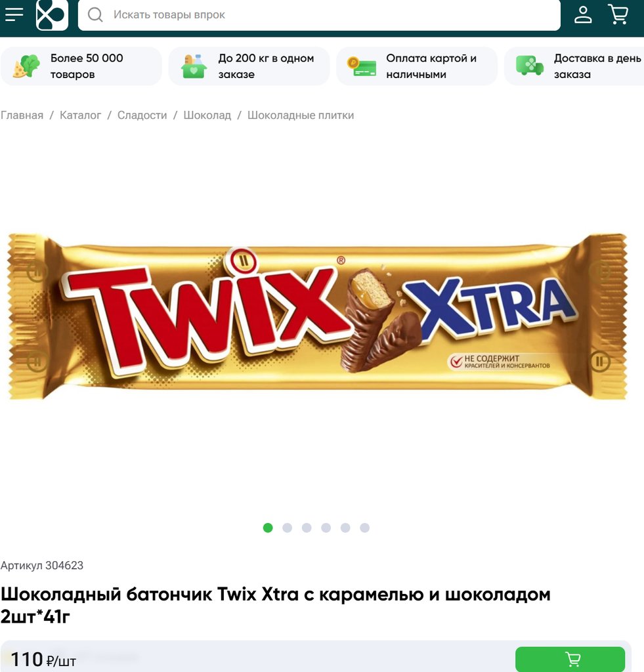Click the green delivery truck icon
644x672 pixels.
(x=530, y=66)
